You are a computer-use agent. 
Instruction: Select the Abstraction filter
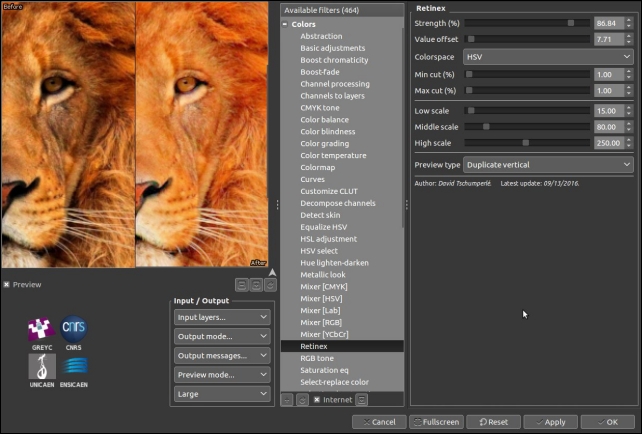point(321,36)
